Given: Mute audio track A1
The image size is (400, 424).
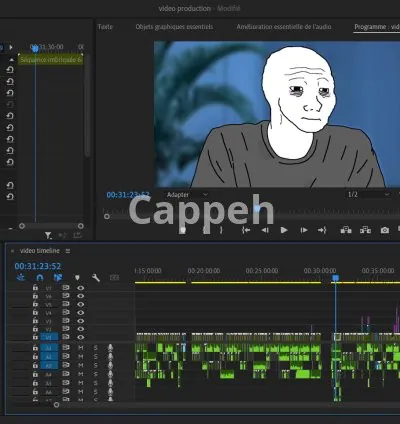Looking at the screenshot, I should pos(81,348).
